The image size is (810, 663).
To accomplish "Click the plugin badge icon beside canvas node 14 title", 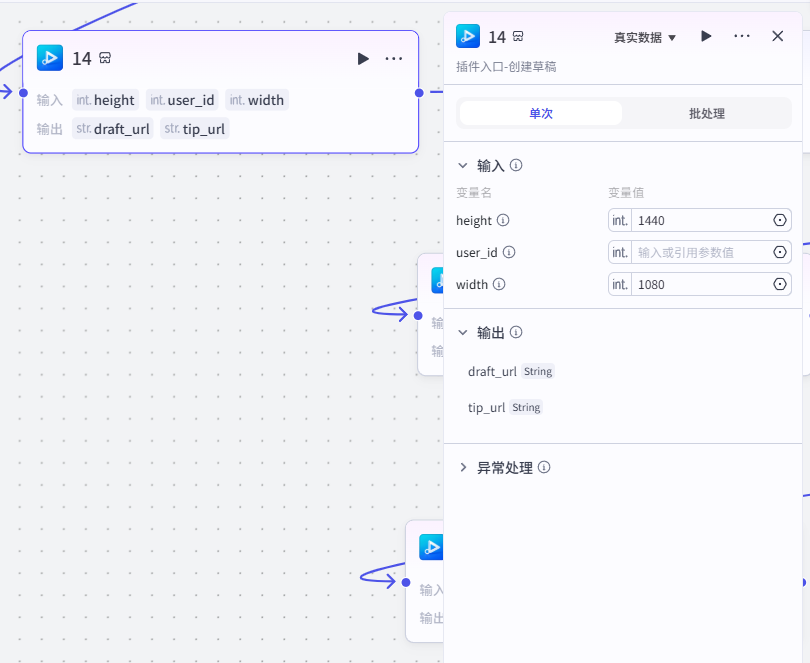I will point(105,58).
